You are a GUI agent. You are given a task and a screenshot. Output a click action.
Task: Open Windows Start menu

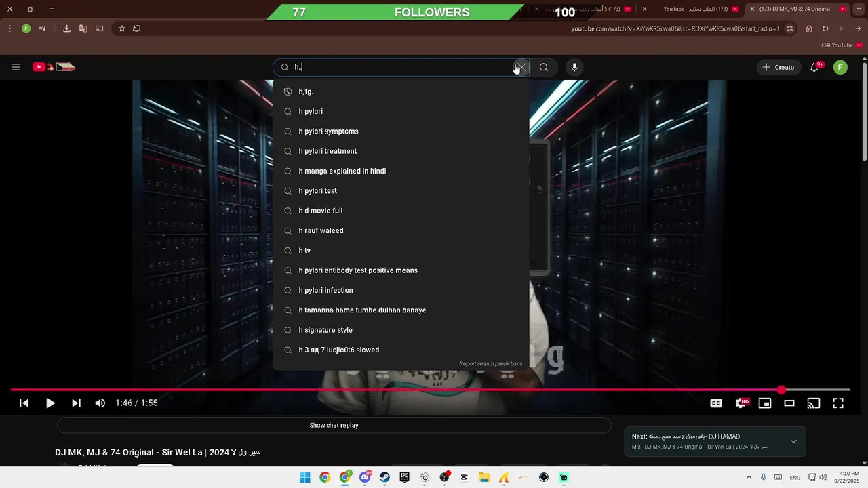coord(304,478)
